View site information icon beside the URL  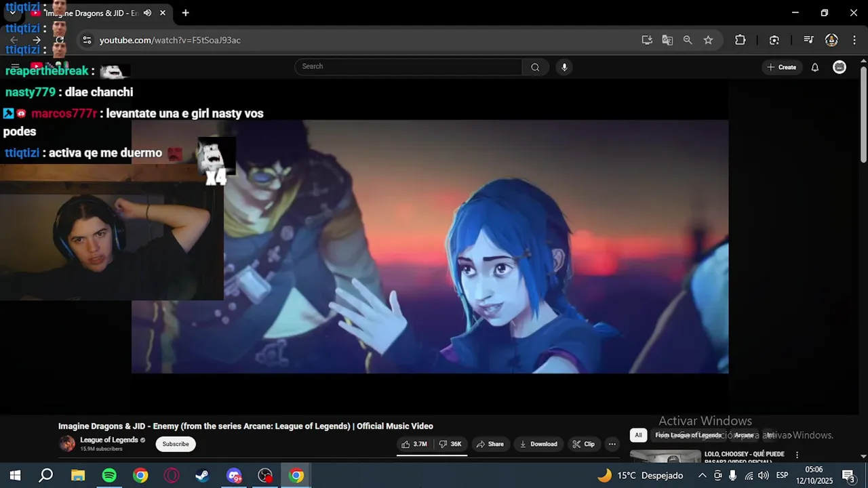(x=87, y=40)
